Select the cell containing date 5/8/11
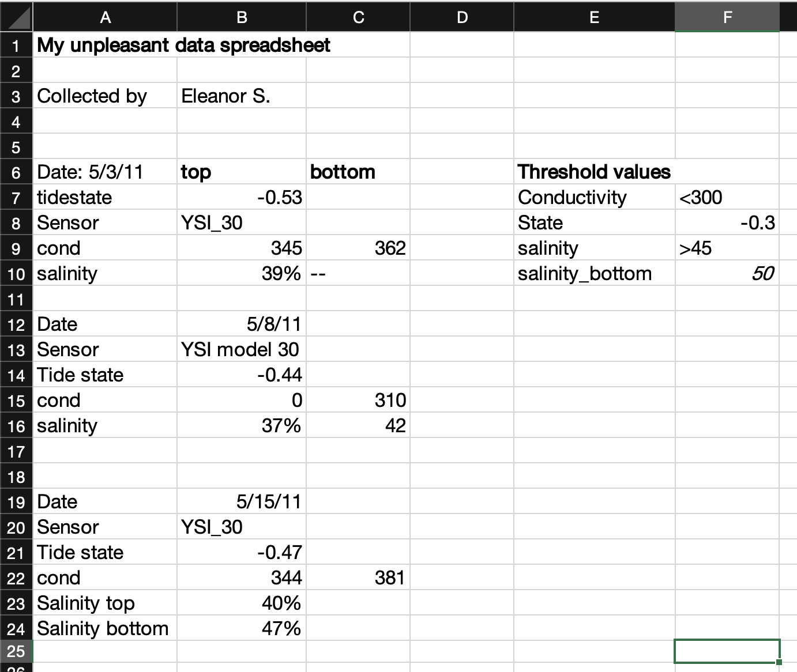The width and height of the screenshot is (797, 672). [241, 324]
